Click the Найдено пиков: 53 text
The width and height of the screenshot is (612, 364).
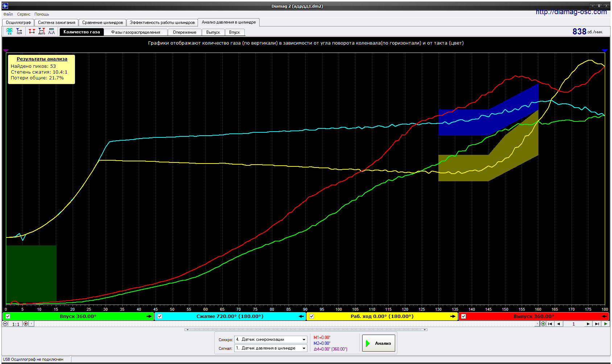[33, 66]
